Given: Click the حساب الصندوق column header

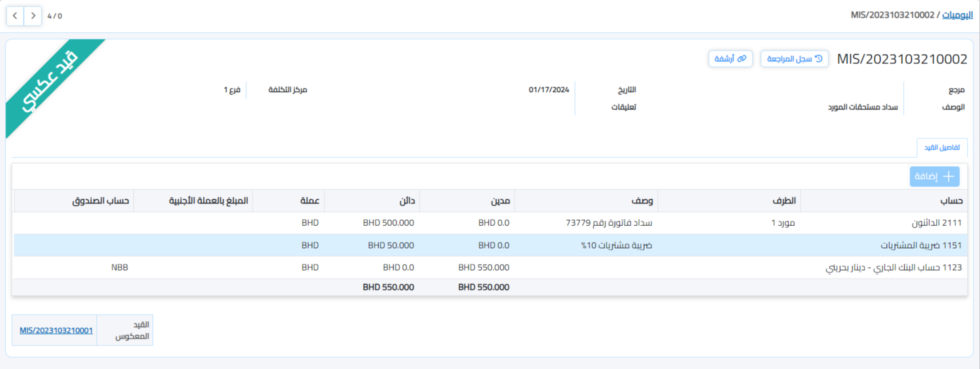Looking at the screenshot, I should click(x=100, y=201).
